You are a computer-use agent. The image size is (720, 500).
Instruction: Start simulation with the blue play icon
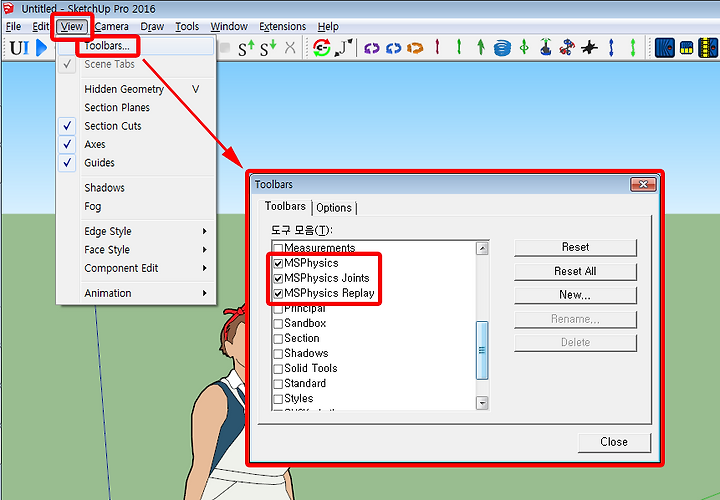41,48
